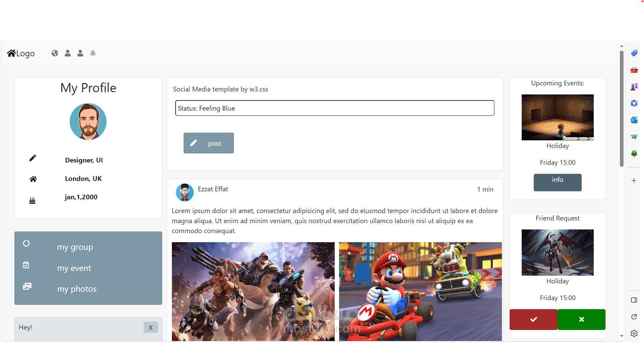Toggle the sidebar panel layout icon
Image resolution: width=644 pixels, height=342 pixels.
[634, 300]
